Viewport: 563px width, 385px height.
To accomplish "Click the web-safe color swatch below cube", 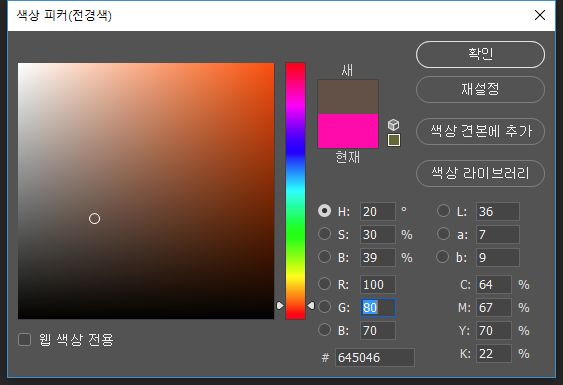I will (394, 140).
